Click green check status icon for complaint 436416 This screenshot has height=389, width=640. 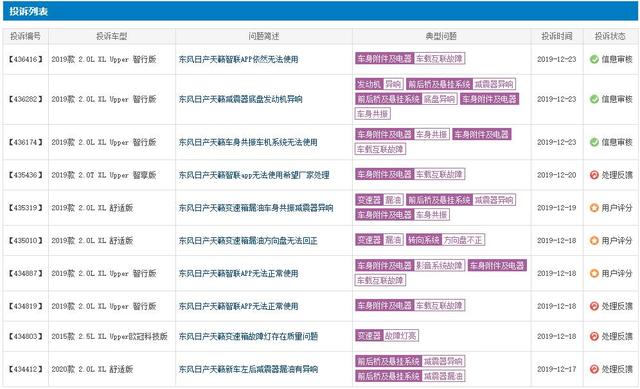[594, 59]
